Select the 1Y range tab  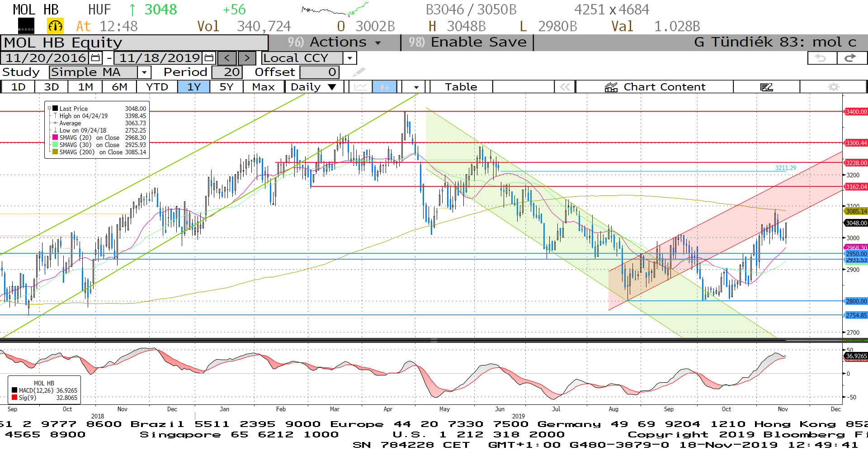(194, 87)
